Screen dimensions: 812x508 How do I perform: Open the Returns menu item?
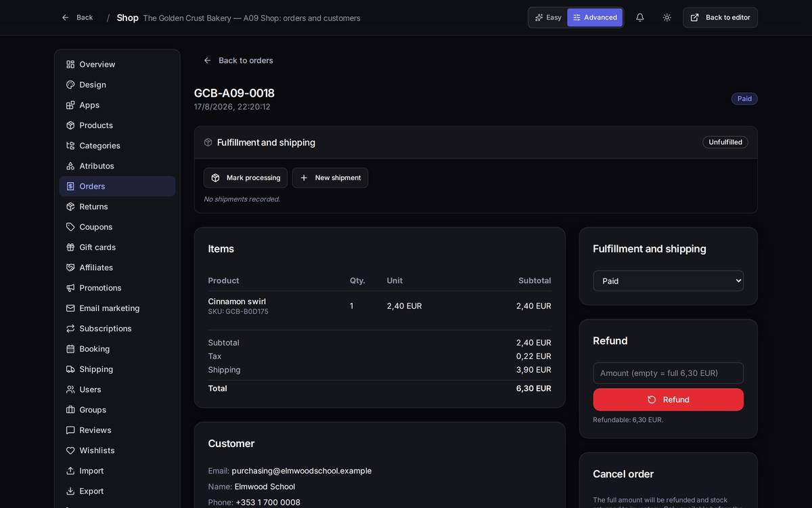pyautogui.click(x=117, y=207)
